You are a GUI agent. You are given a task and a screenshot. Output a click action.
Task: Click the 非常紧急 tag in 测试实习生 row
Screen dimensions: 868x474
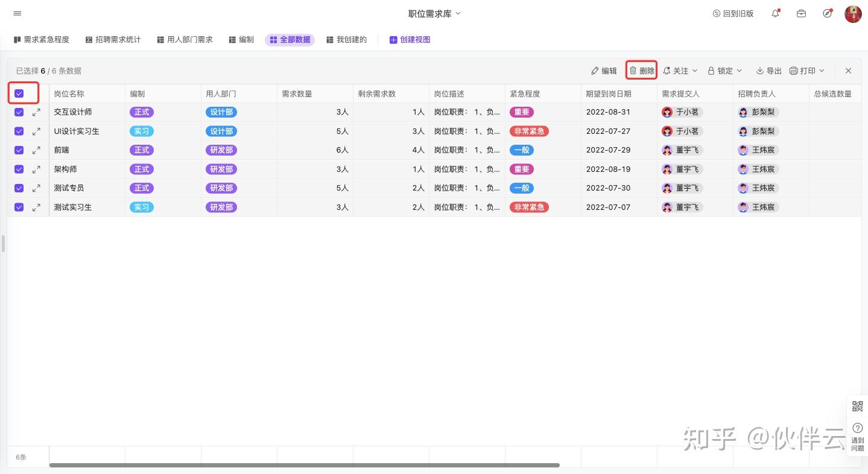[529, 207]
